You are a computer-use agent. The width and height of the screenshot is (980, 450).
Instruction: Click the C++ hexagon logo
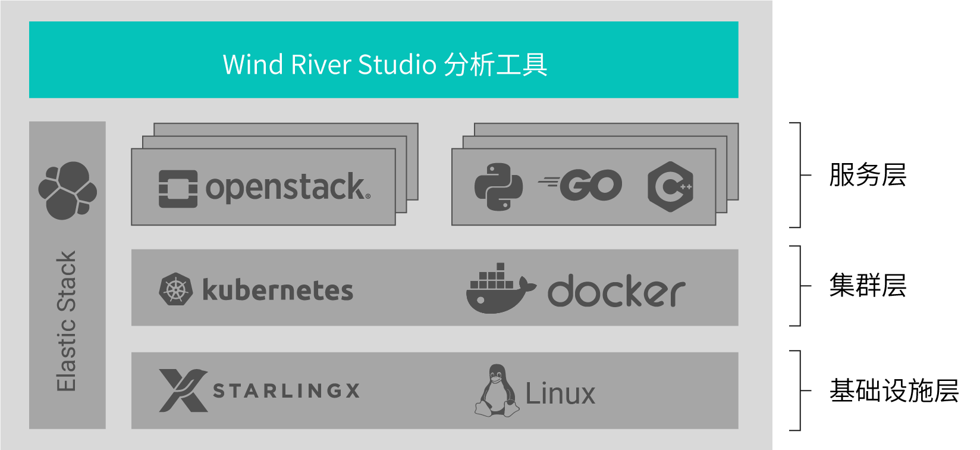coord(671,187)
